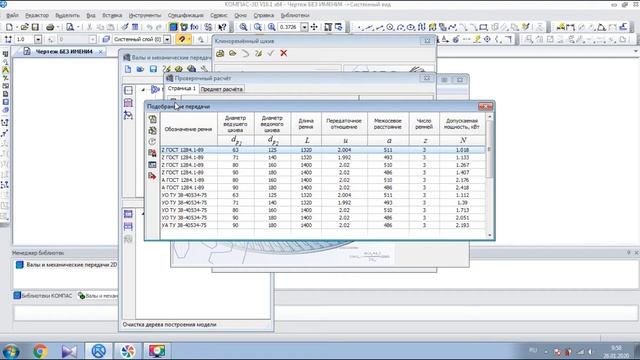
Task: Click the Межосевое расстояние column header
Action: pos(388,124)
